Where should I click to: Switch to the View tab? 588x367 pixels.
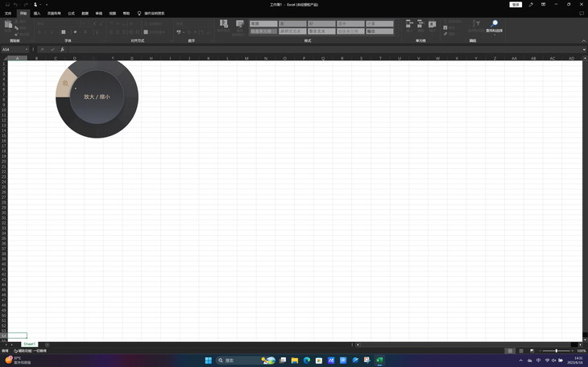click(113, 14)
